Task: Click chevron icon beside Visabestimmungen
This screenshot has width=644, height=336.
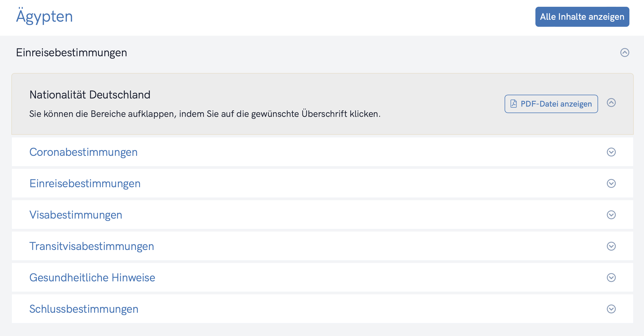Action: pyautogui.click(x=611, y=215)
